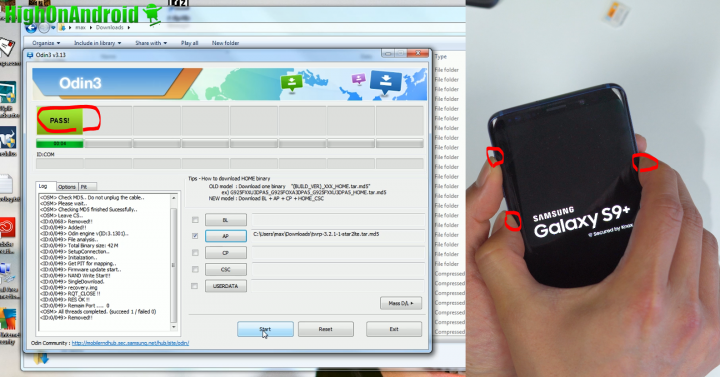The height and width of the screenshot is (377, 720).
Task: Click the AP file path field
Action: (x=338, y=236)
